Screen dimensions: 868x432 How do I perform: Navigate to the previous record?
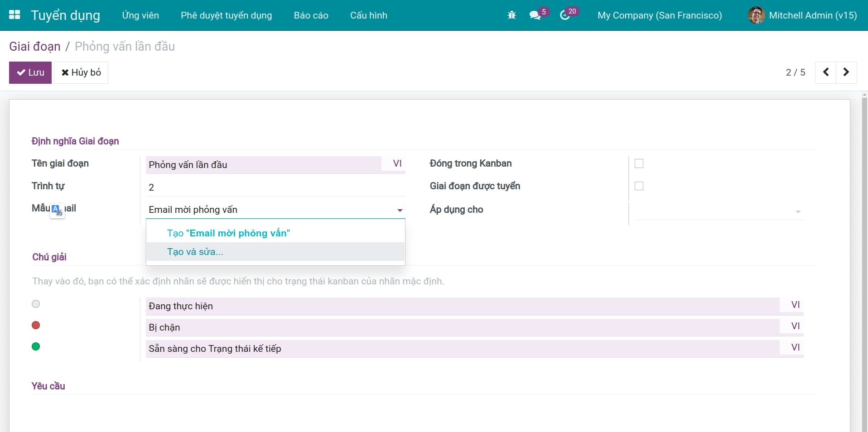click(x=825, y=72)
